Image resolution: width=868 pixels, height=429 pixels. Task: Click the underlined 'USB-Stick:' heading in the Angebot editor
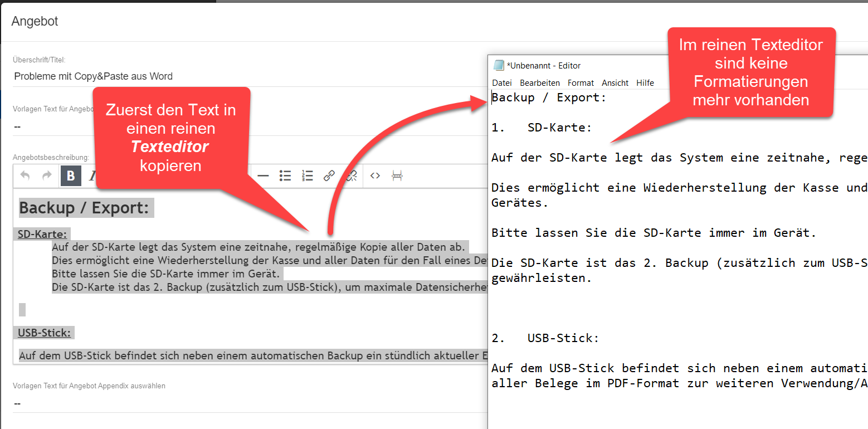(x=45, y=333)
